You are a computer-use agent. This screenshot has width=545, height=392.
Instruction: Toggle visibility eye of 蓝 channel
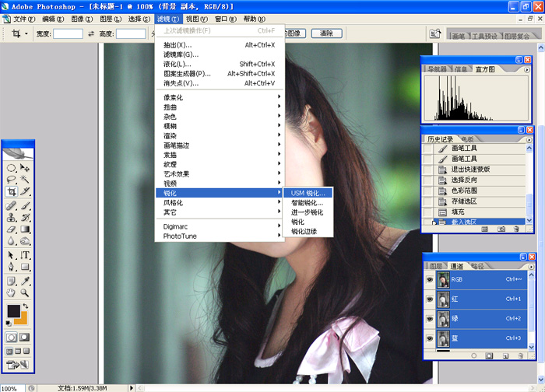click(x=430, y=338)
